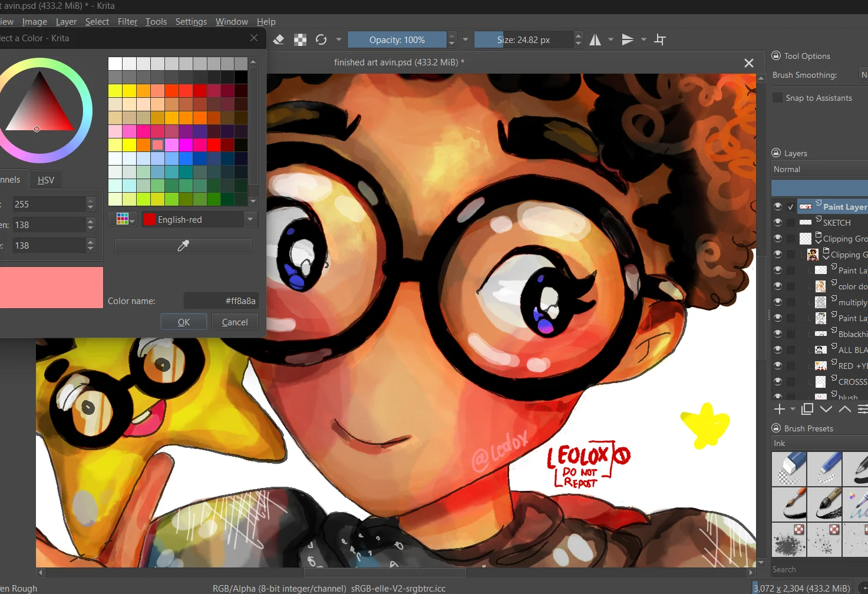Open the Normal blending mode dropdown
Viewport: 868px width, 594px height.
tap(819, 169)
